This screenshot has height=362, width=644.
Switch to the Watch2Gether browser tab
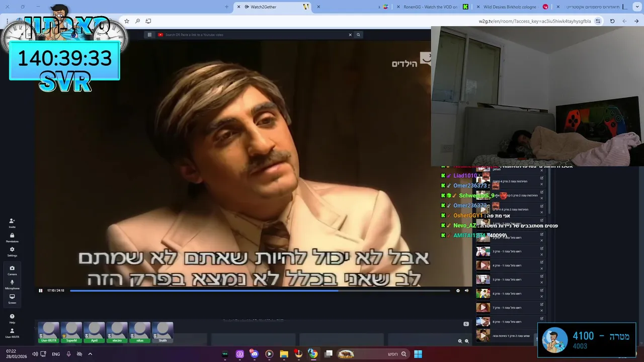[273, 7]
